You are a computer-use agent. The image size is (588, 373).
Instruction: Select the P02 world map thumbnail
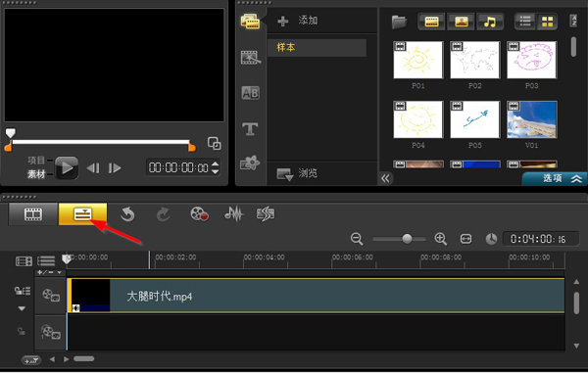tap(474, 60)
